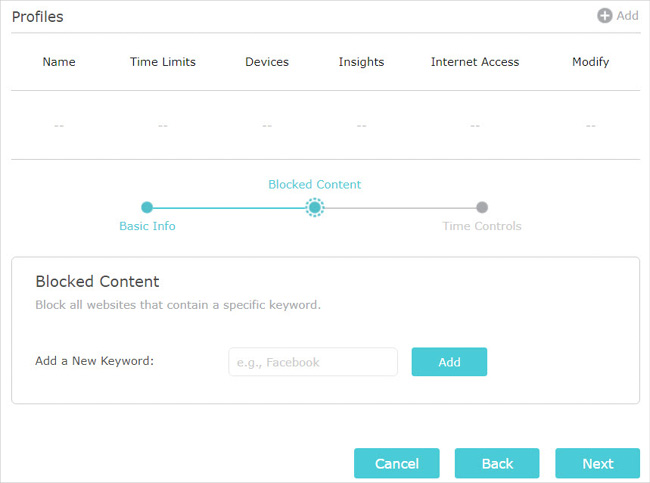Click the Cancel button

coord(397,463)
